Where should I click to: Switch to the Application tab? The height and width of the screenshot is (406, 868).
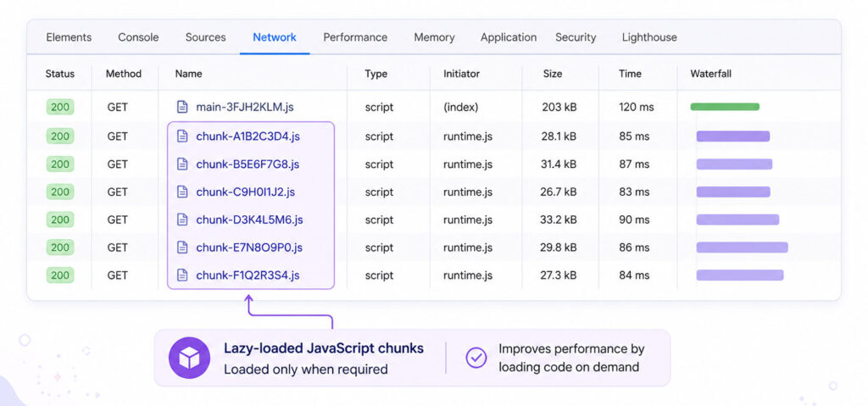509,37
